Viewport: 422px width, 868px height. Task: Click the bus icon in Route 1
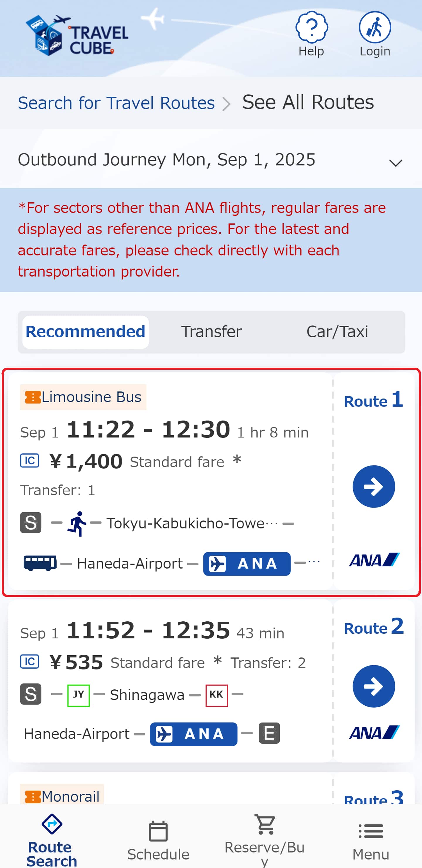40,563
